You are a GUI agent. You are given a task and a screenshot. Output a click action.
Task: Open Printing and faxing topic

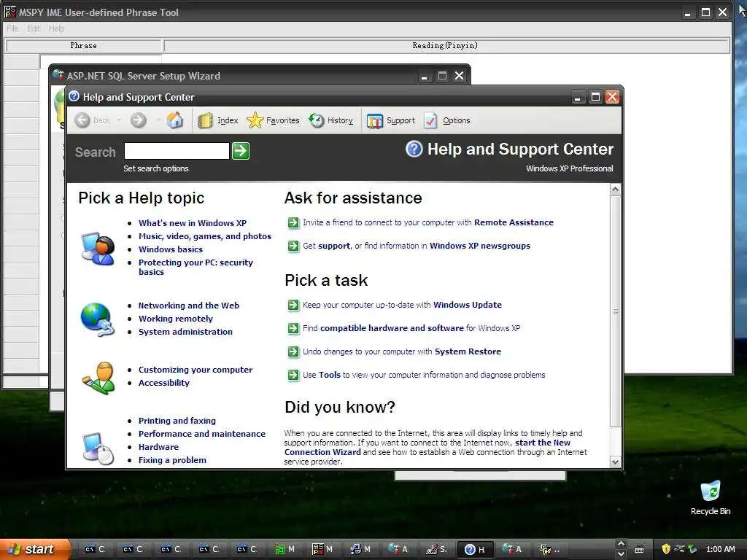click(177, 421)
